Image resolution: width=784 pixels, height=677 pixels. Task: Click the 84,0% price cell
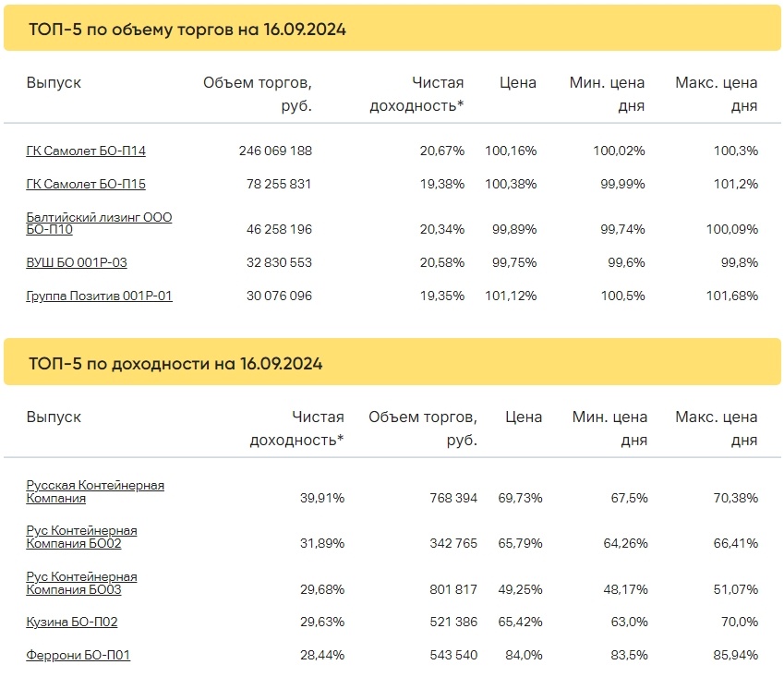(524, 655)
